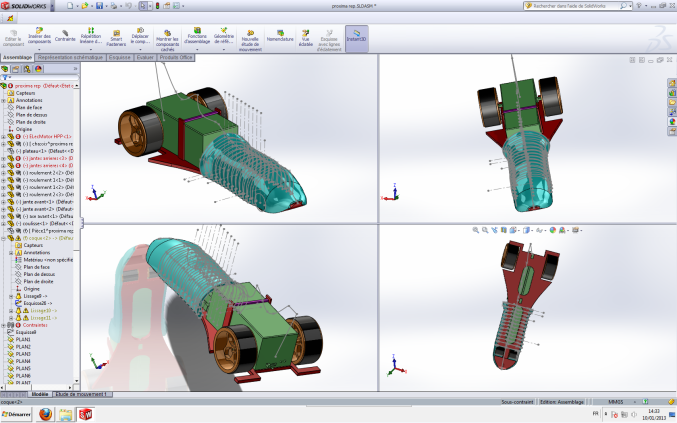Click the SolidWorks taskbar button
The image size is (677, 423).
point(85,415)
